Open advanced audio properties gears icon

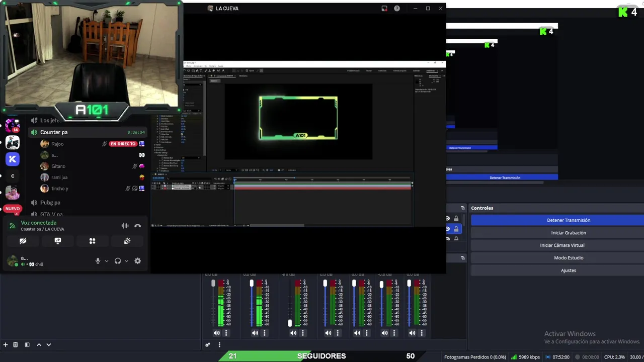click(x=207, y=345)
